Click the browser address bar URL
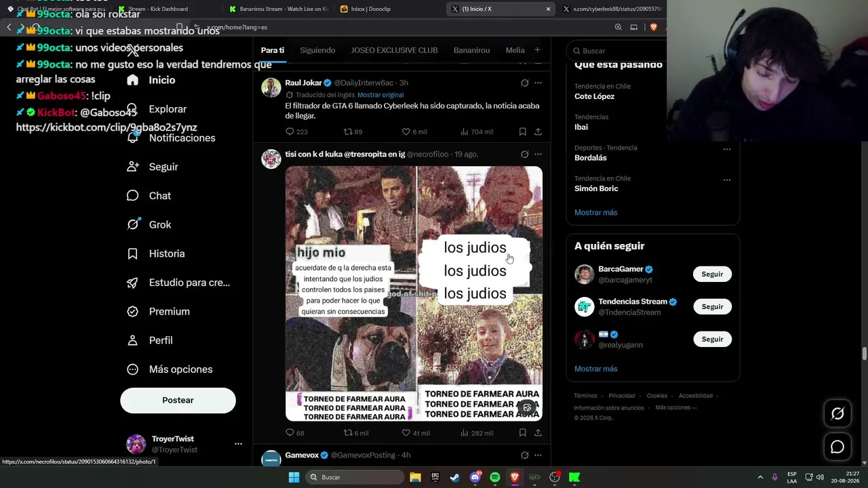 (237, 27)
